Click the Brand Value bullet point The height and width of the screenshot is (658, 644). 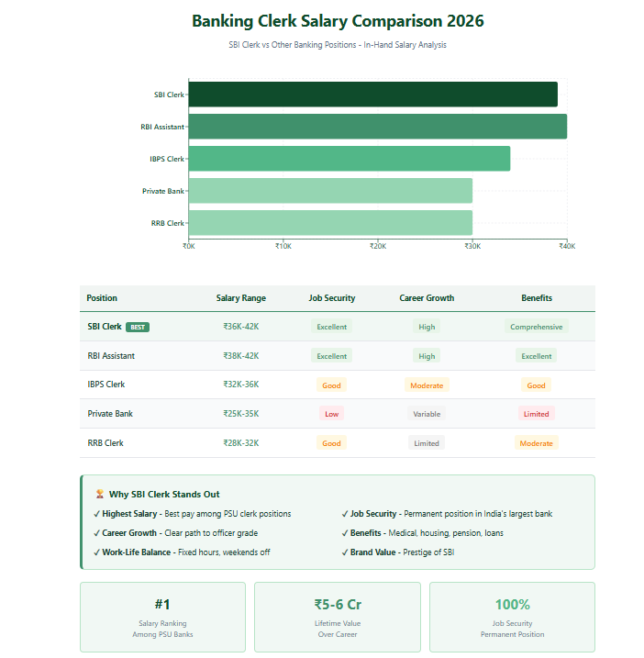(x=398, y=552)
